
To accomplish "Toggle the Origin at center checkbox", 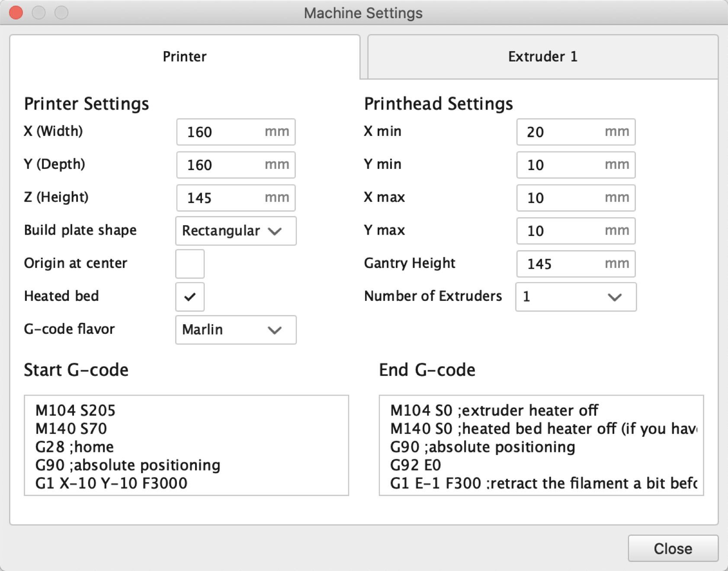I will pos(190,264).
